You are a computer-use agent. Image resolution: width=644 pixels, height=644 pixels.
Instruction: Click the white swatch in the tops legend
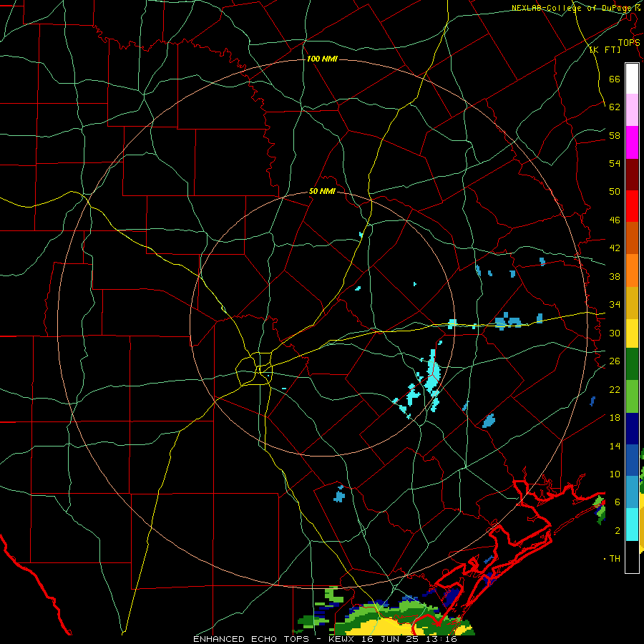[x=632, y=79]
